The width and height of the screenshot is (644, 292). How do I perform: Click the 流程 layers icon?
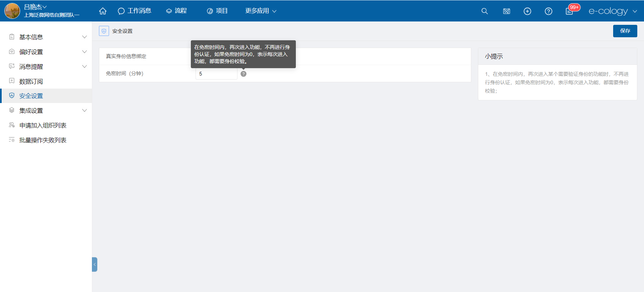(x=169, y=11)
